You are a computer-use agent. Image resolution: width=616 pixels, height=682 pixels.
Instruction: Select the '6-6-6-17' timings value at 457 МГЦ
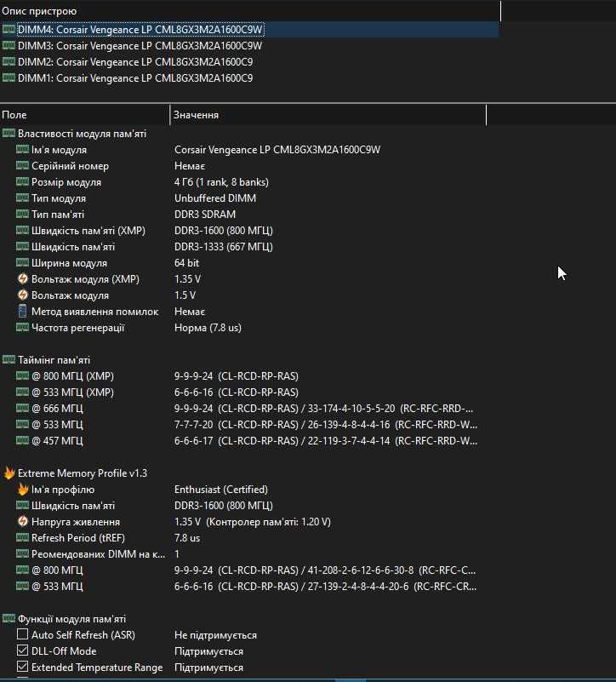[x=326, y=440]
